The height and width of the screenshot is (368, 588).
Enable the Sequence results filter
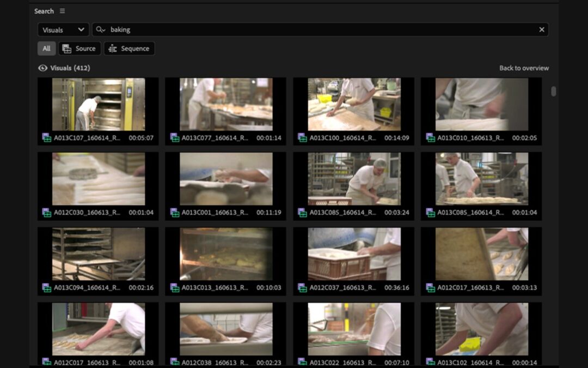[129, 49]
